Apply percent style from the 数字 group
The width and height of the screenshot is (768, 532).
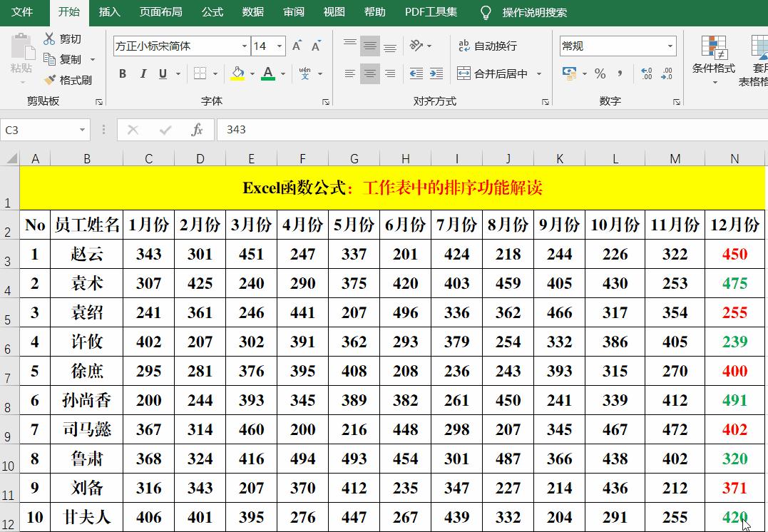point(600,73)
